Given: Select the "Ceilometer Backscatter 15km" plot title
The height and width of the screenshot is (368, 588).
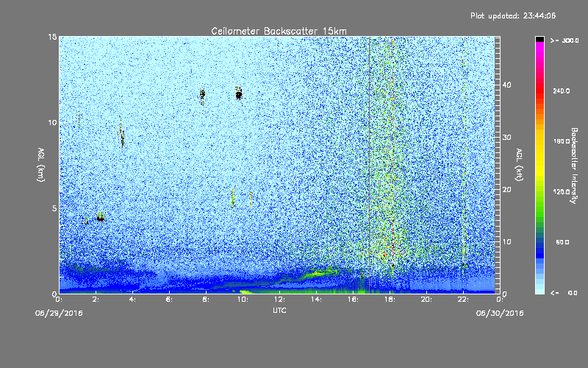Looking at the screenshot, I should [279, 31].
